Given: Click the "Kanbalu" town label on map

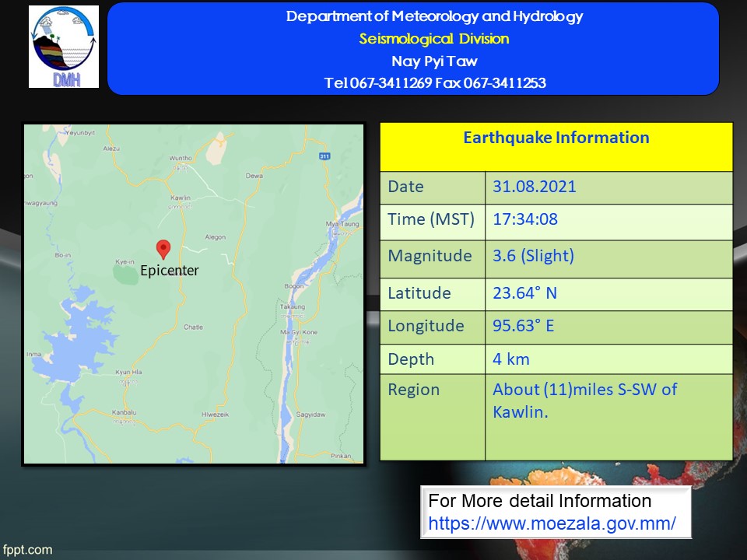Looking at the screenshot, I should [x=124, y=412].
